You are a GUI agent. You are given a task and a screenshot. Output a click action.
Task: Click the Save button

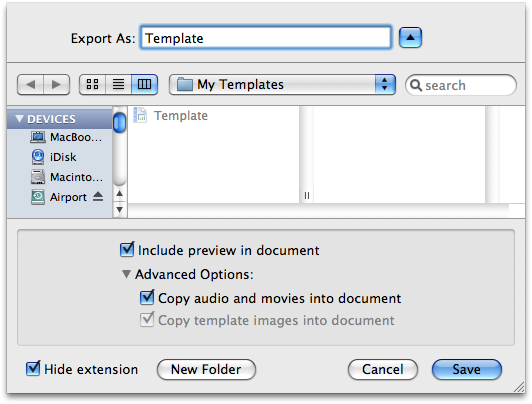[x=467, y=369]
